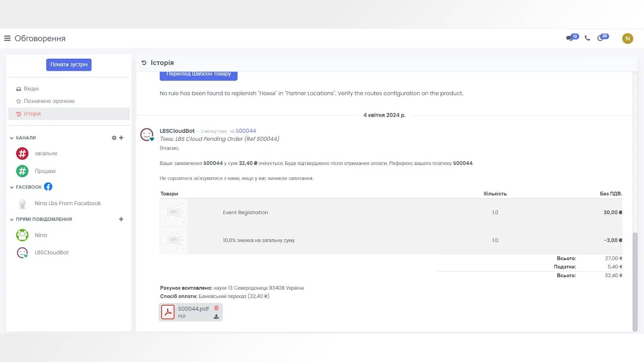Image resolution: width=644 pixels, height=362 pixels.
Task: Delete the S00044.pdf attachment
Action: 216,308
